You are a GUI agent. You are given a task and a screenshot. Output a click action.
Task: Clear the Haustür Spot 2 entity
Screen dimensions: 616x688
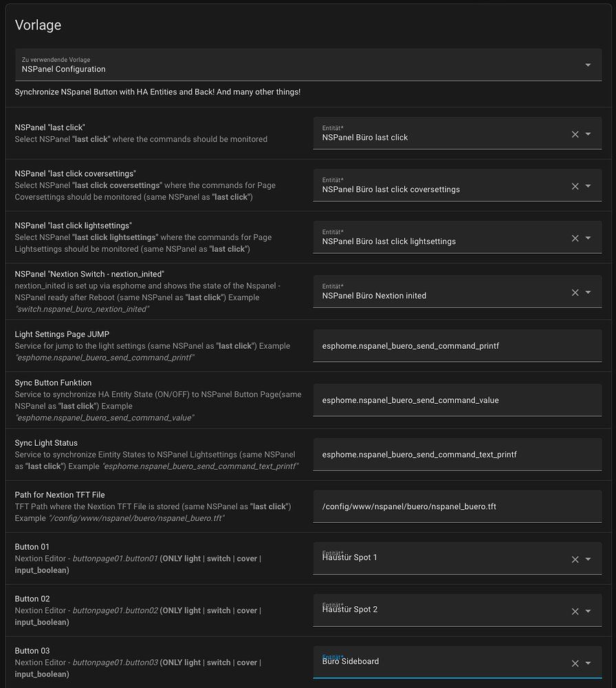(575, 612)
